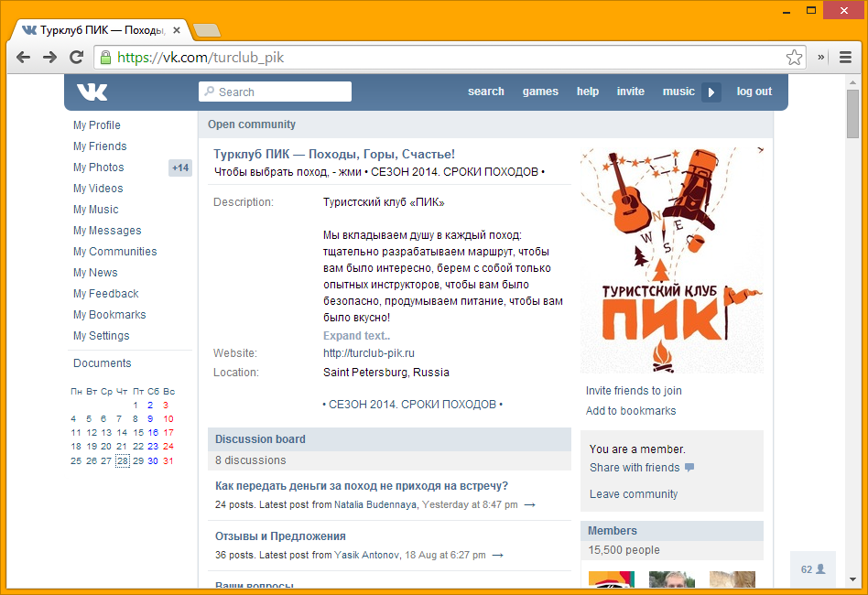Open games in the VK header
868x595 pixels.
click(x=540, y=92)
